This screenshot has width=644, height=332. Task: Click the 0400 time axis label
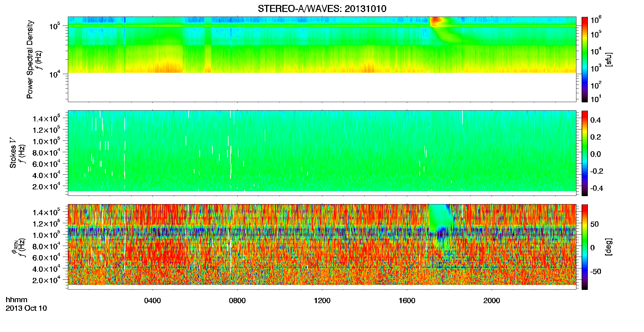point(152,301)
